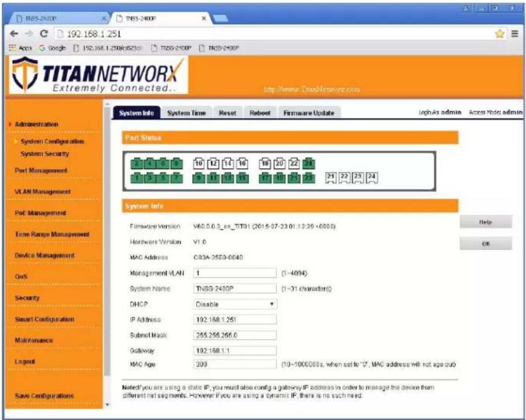Select port 11 in Port Status
Viewport: 526px width, 420px height.
click(x=213, y=177)
